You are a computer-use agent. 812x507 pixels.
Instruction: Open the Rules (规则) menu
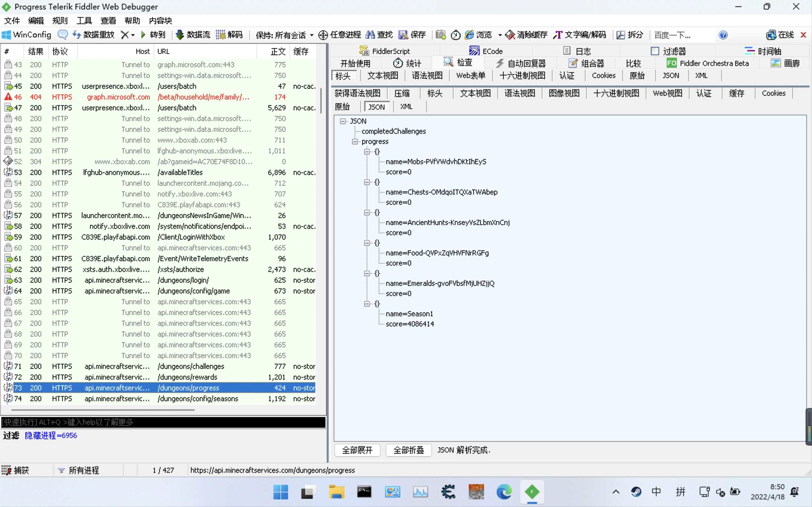click(60, 21)
